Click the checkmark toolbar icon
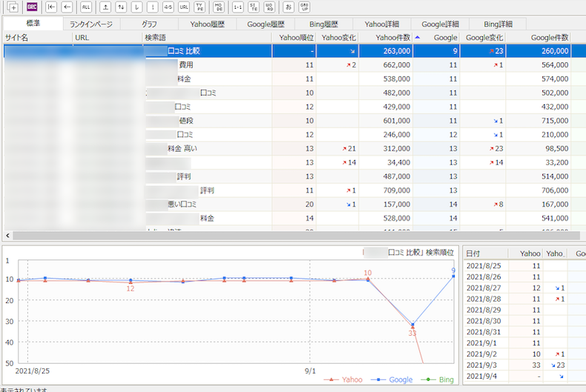 pyautogui.click(x=136, y=7)
